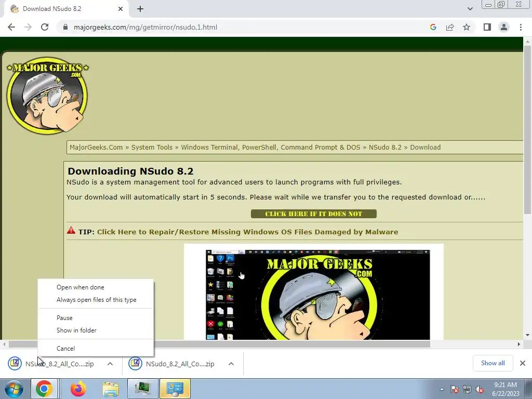Cancel the download from context menu

65,349
